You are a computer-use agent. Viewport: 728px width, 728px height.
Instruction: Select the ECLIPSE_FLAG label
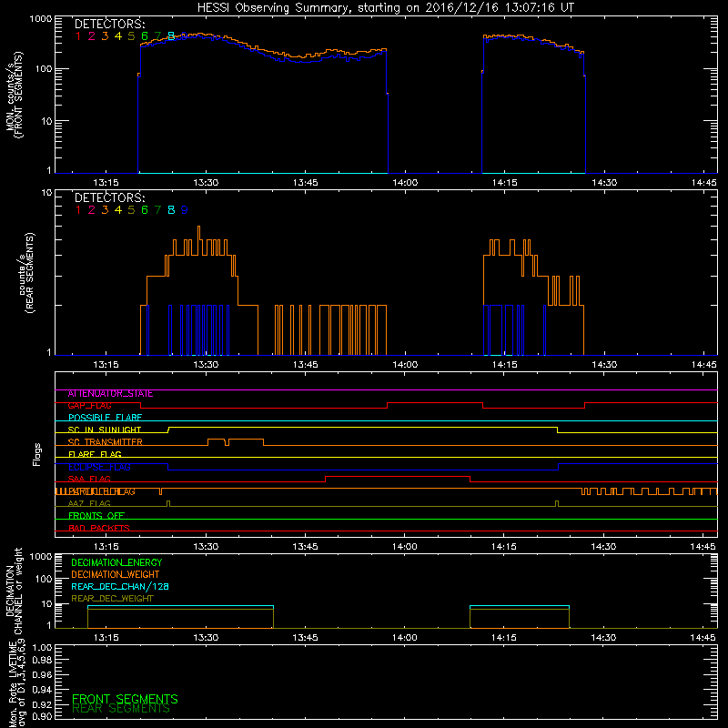(x=99, y=467)
